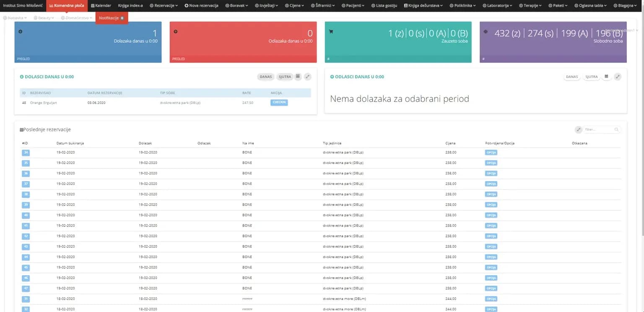This screenshot has width=644, height=312.
Task: Open reservation with ID badge 40
Action: (x=26, y=215)
